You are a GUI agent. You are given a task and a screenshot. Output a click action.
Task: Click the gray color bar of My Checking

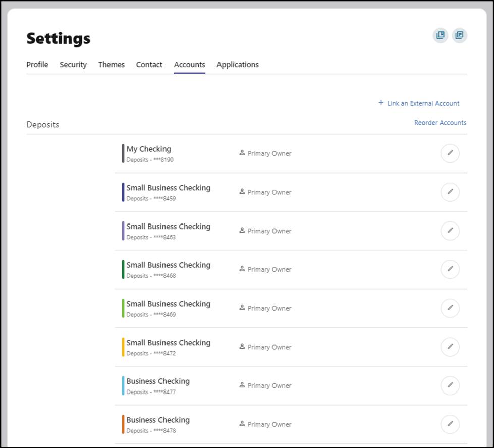[123, 153]
